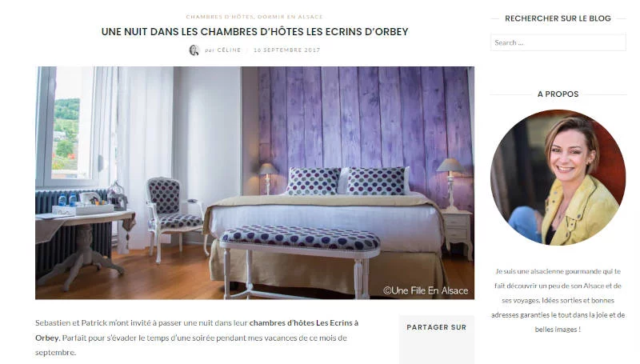Image resolution: width=640 pixels, height=364 pixels.
Task: Click the 16 septembre 2017 post date
Action: tap(287, 50)
